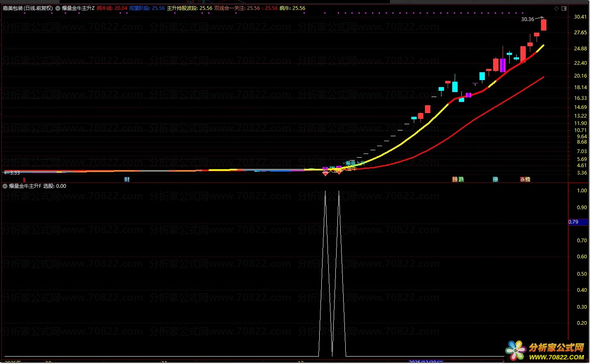This screenshot has height=364, width=591.
Task: Click the blue 财 marker icon
Action: tap(127, 180)
